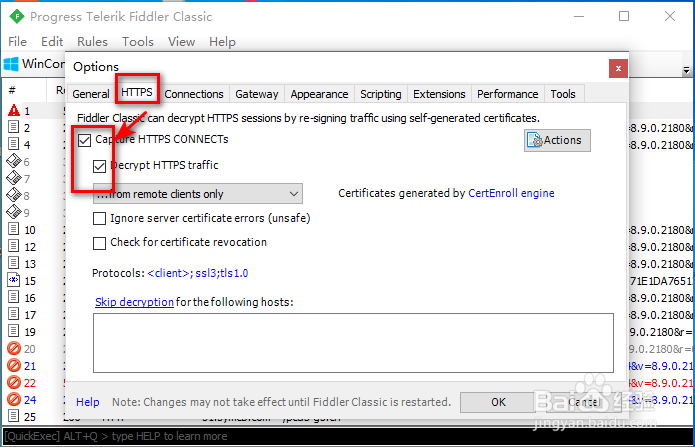Select session 24 blocked icon

pos(14,400)
